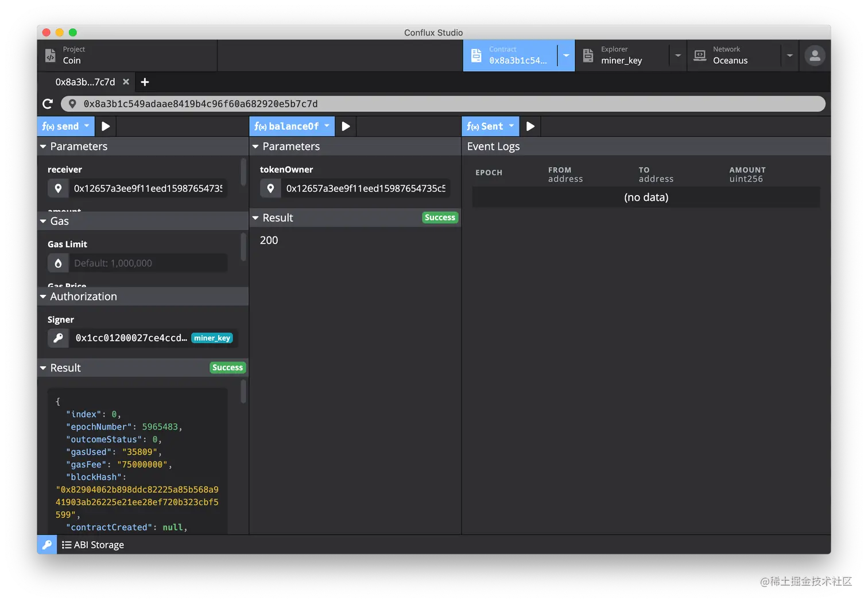Select the balanceOf result value 200
868x603 pixels.
pos(269,240)
